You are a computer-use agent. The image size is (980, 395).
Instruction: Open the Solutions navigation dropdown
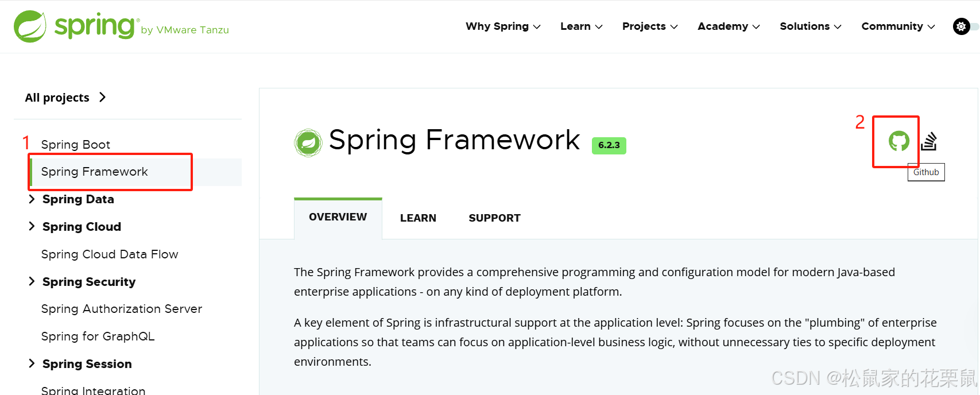point(810,26)
